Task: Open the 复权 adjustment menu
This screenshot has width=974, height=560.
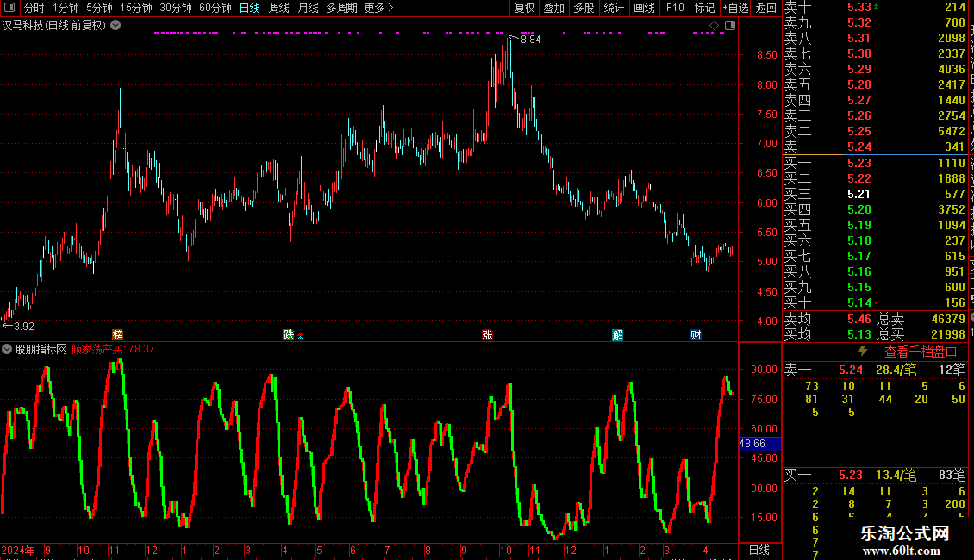Action: tap(524, 8)
